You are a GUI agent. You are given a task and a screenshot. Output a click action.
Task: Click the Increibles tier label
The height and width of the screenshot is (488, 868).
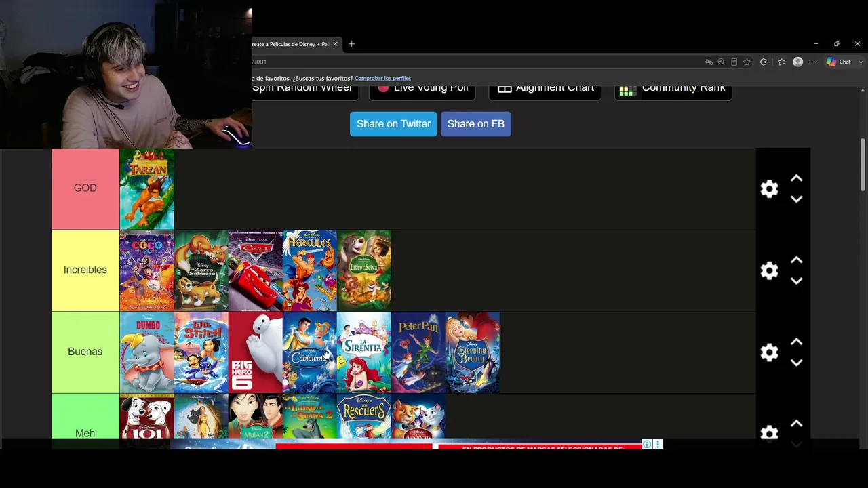pyautogui.click(x=85, y=270)
